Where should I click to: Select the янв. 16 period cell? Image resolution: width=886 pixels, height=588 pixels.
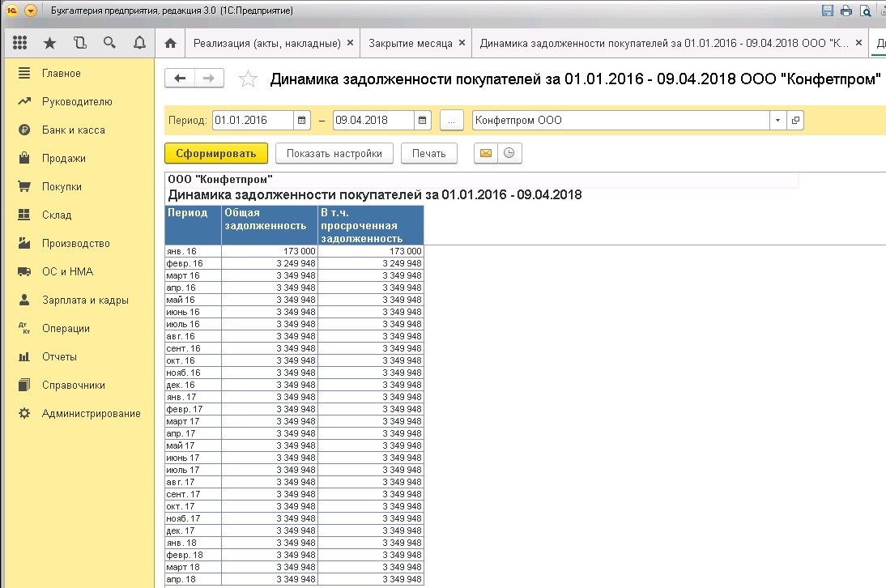(193, 251)
